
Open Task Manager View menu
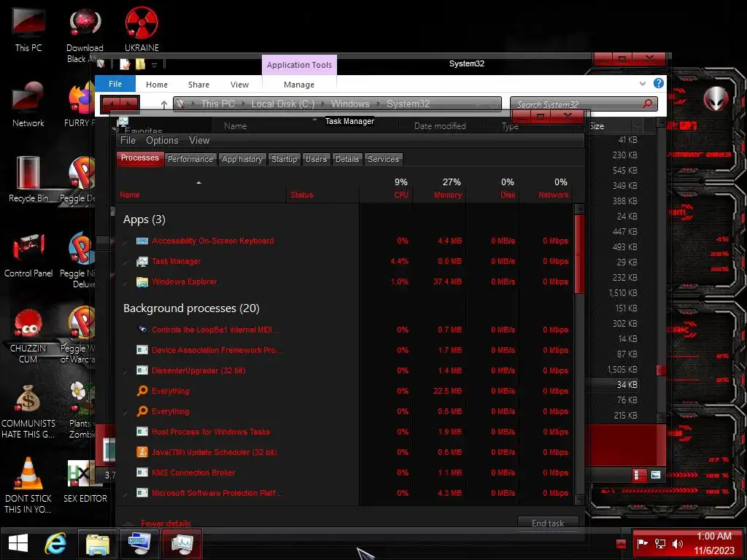(x=198, y=141)
